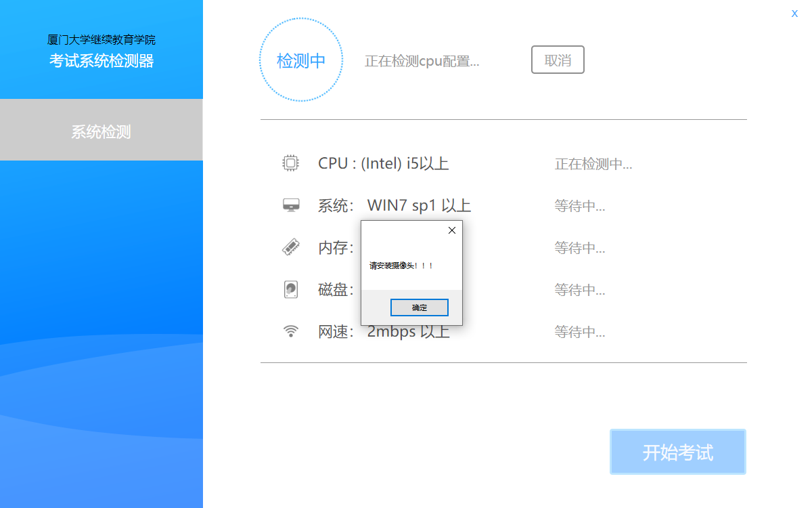Close the camera warning dialog with X
Viewport: 812px width, 508px height.
pyautogui.click(x=452, y=230)
